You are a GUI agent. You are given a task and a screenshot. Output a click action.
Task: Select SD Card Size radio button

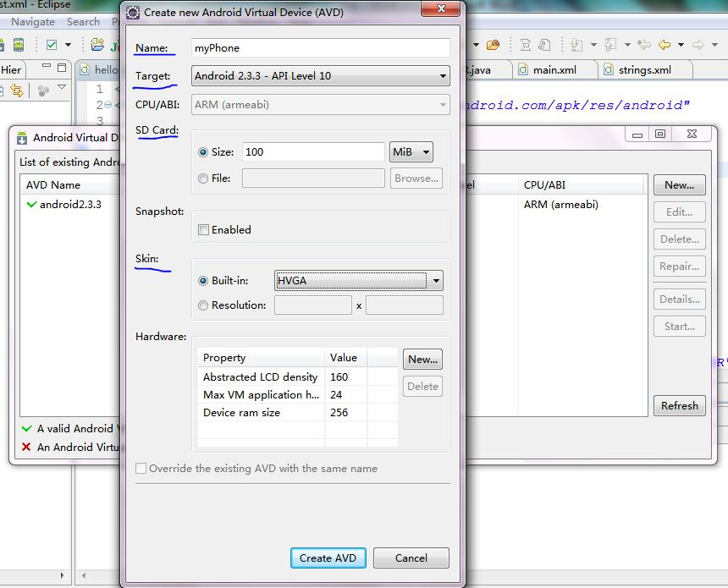[203, 152]
